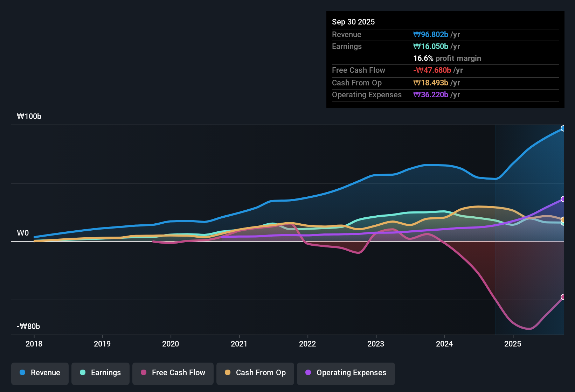Click the Revenue endpoint marker on the chart
Viewport: 575px width, 392px height.
click(563, 128)
